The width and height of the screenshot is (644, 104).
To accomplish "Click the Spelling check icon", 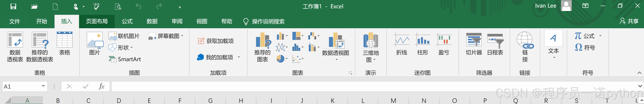I will coord(96,6).
